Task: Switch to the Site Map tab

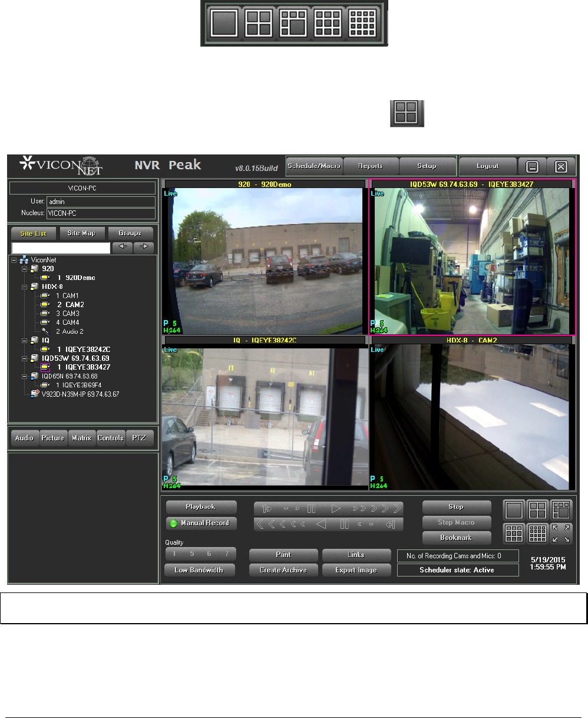Action: [81, 233]
